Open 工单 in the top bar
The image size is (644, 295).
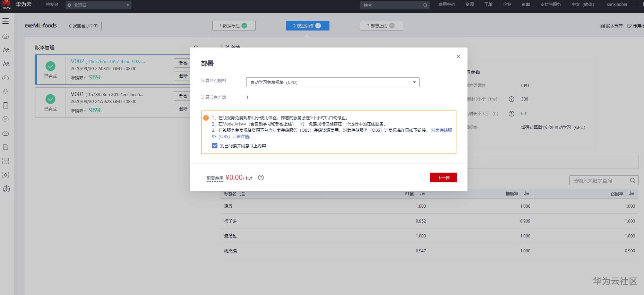tap(488, 5)
